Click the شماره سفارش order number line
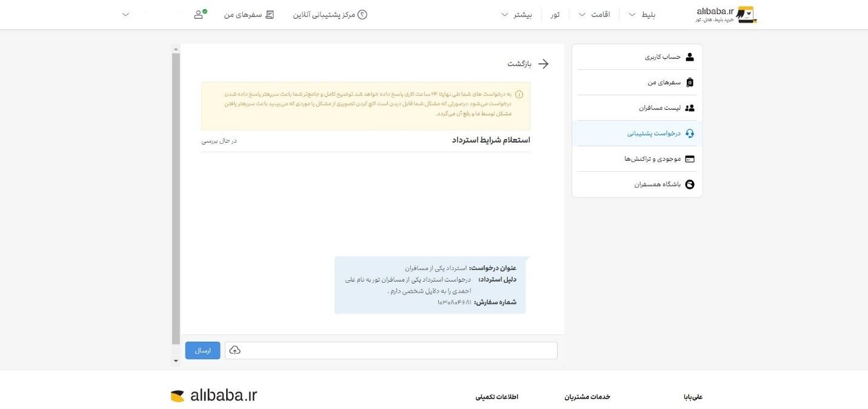The width and height of the screenshot is (868, 409). pos(476,302)
